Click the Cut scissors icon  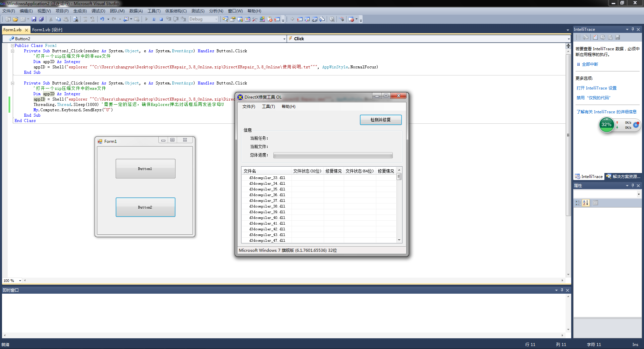(51, 19)
